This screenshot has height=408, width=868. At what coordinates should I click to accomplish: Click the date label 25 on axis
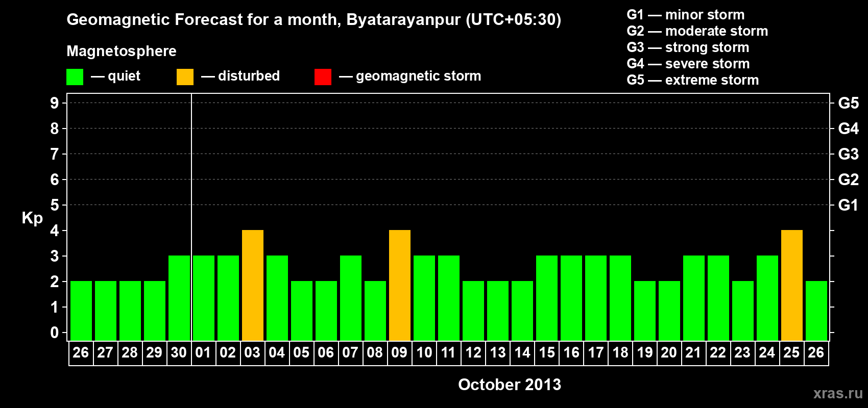[x=791, y=353]
